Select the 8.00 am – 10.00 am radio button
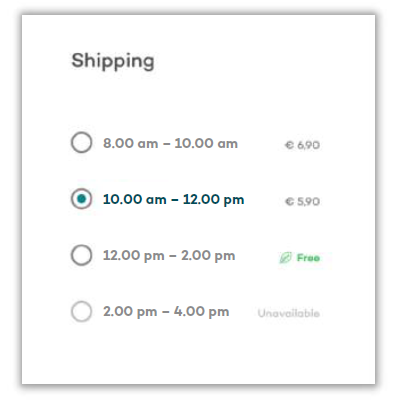Screen dimensions: 397x400 [x=81, y=142]
